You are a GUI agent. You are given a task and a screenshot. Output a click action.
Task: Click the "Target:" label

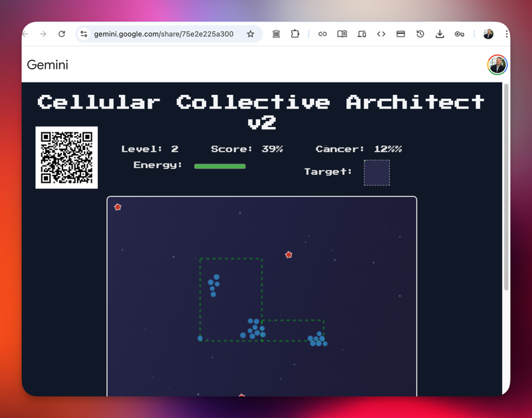(328, 171)
